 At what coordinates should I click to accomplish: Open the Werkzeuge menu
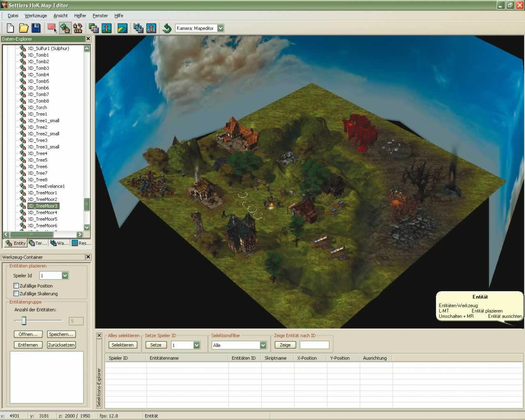[36, 16]
